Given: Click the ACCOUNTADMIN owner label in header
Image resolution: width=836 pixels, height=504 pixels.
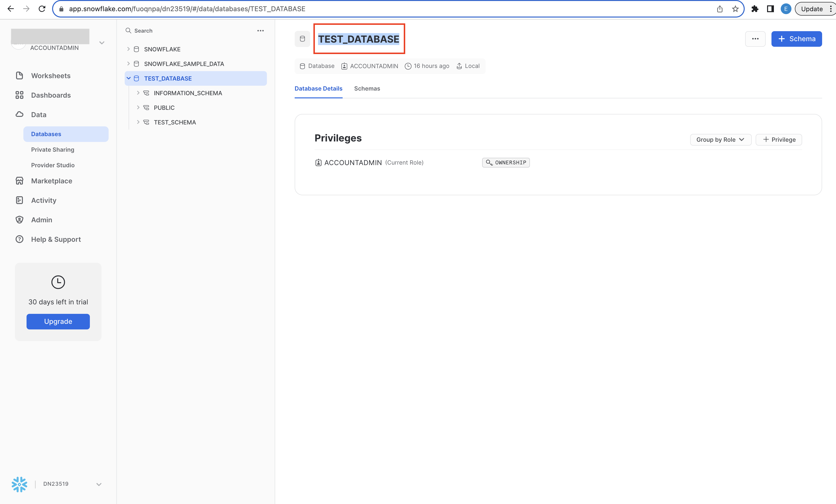Looking at the screenshot, I should (370, 66).
